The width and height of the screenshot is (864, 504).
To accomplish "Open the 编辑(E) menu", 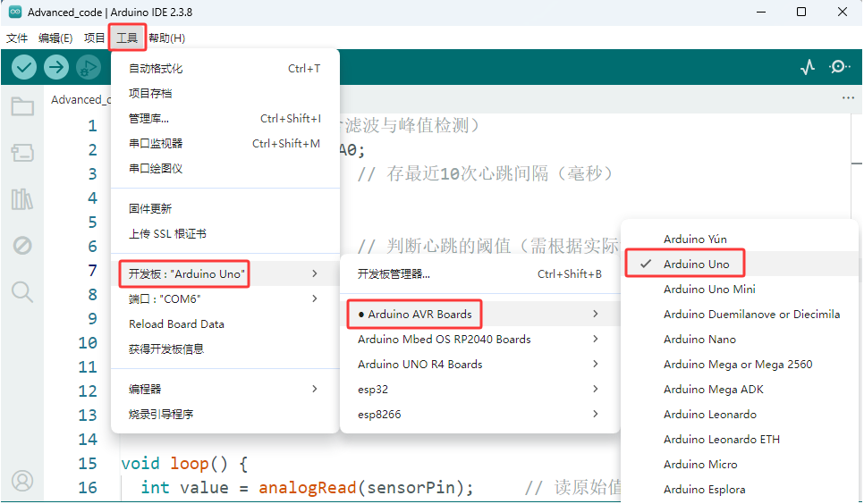I will [55, 38].
